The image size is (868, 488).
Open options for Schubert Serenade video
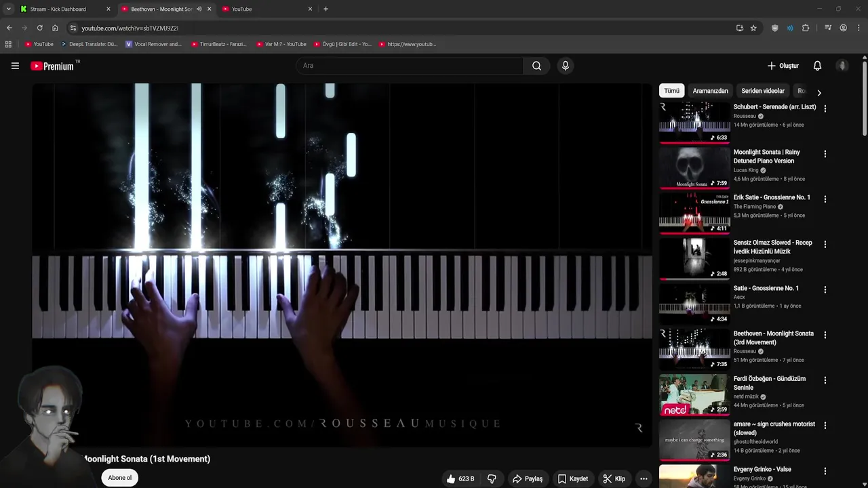point(825,108)
